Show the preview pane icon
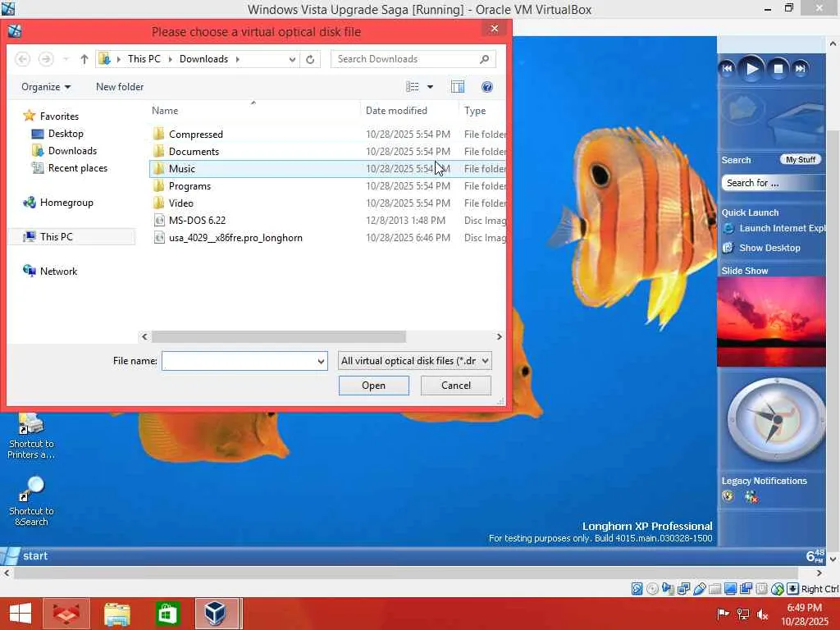This screenshot has height=630, width=840. tap(458, 87)
